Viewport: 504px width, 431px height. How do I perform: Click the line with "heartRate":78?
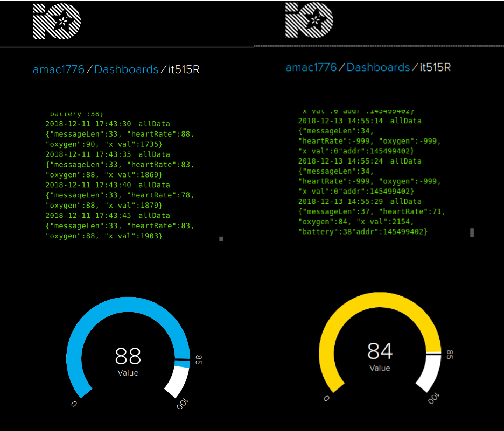tap(120, 195)
